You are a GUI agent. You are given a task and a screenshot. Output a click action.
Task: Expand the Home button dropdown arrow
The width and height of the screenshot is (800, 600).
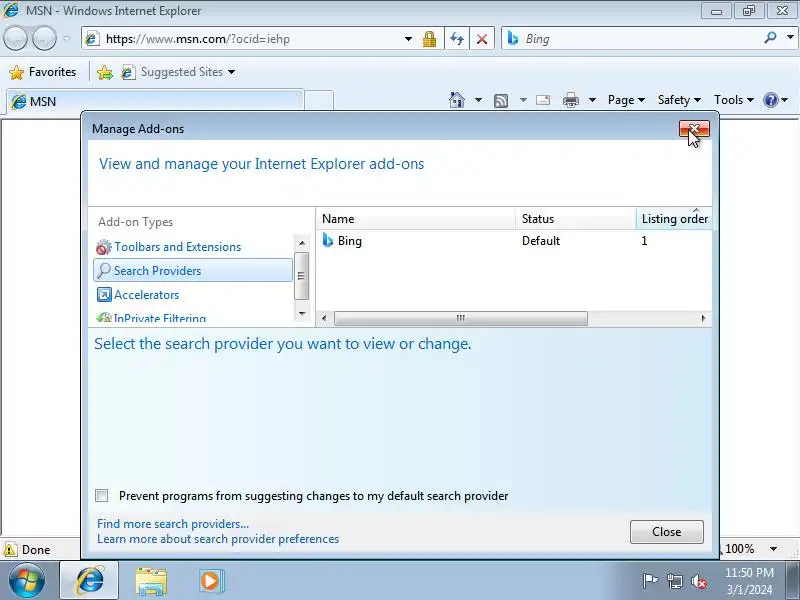[x=478, y=100]
